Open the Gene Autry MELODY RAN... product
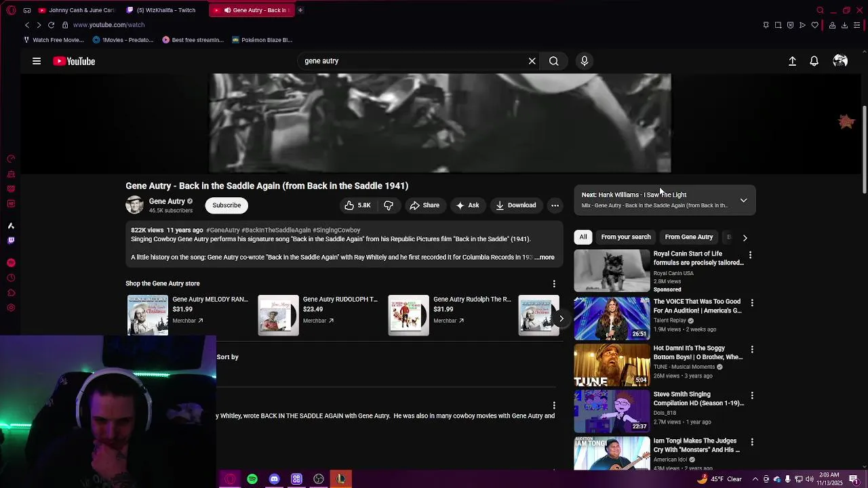This screenshot has height=488, width=868. (x=188, y=315)
